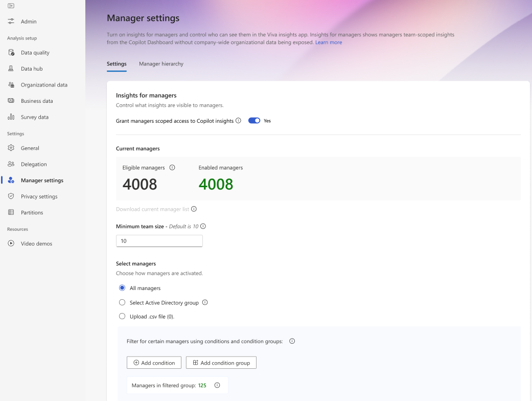Image resolution: width=532 pixels, height=401 pixels.
Task: Open Organizational data via its icon
Action: [x=11, y=85]
